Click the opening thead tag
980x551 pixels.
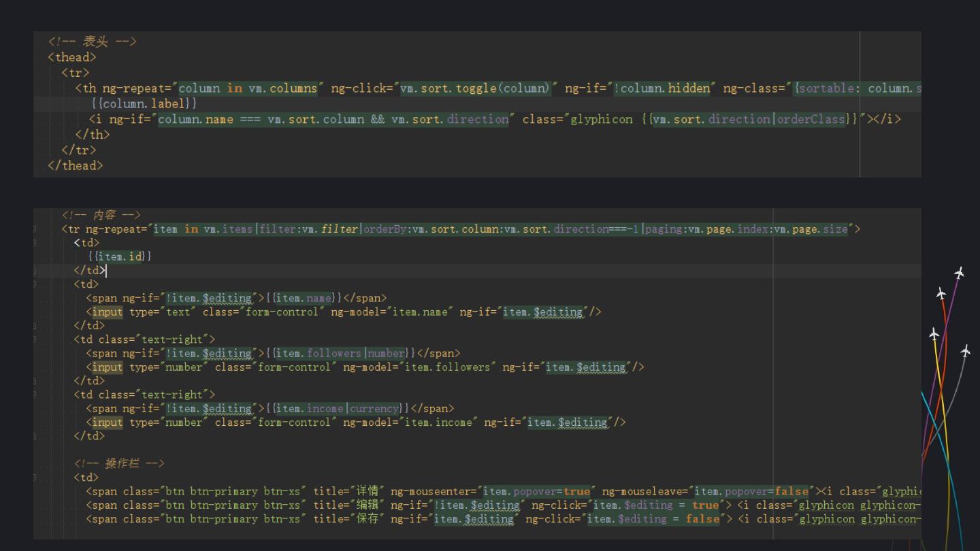pyautogui.click(x=71, y=57)
